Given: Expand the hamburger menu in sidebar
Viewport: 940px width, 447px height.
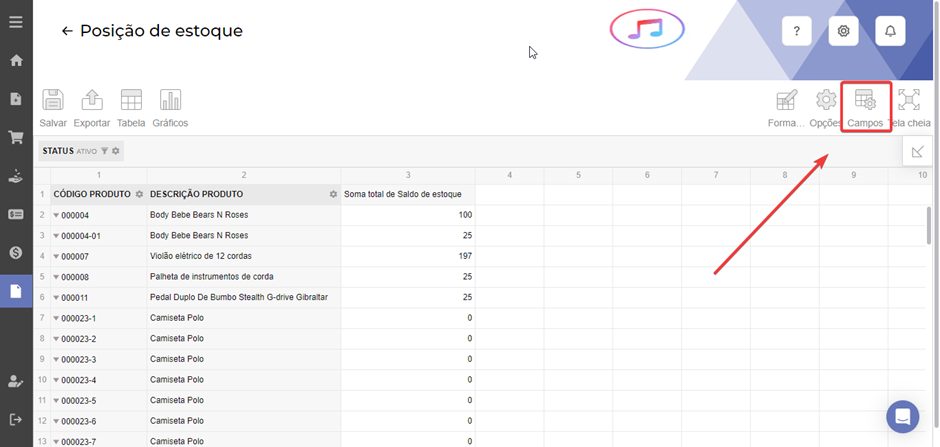Looking at the screenshot, I should [16, 21].
